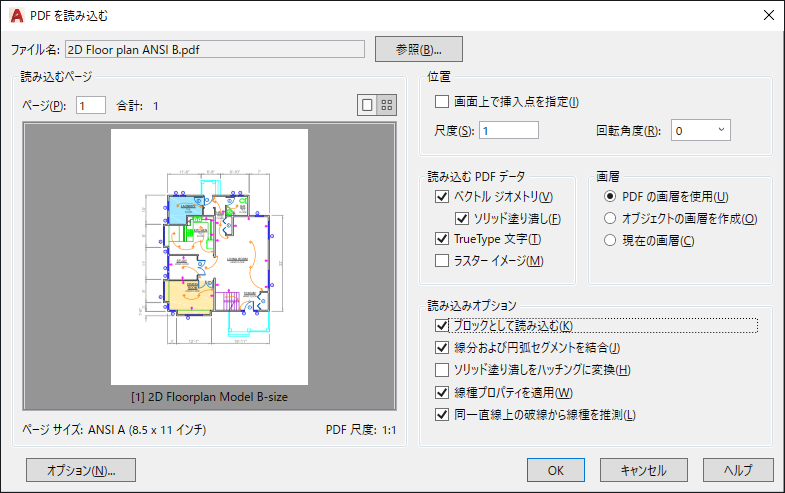
Task: Click the ページ サイズ: ANSI A text
Action: (x=114, y=429)
